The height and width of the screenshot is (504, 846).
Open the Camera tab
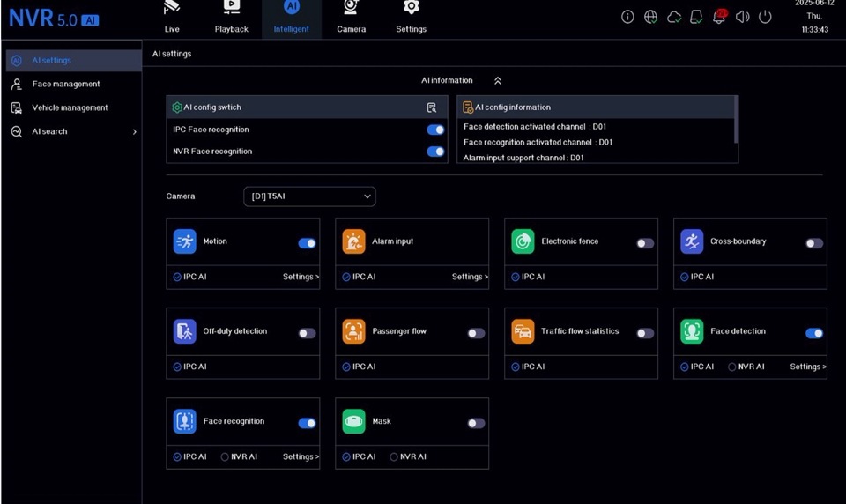(x=352, y=18)
